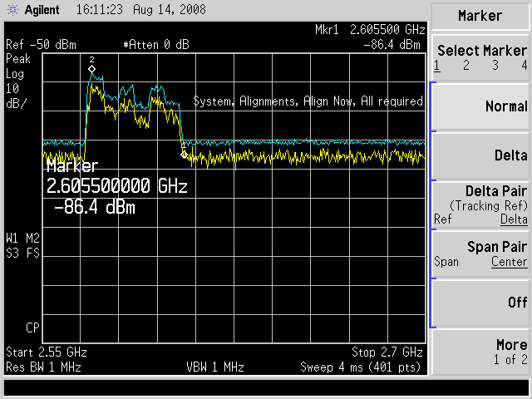Open More softkeys page 1 of 2
This screenshot has width=532, height=399.
tap(480, 352)
